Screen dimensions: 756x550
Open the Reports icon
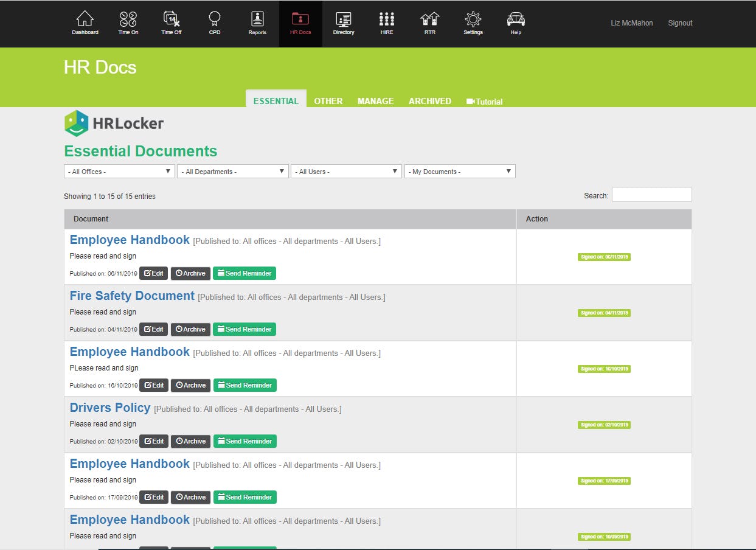257,23
